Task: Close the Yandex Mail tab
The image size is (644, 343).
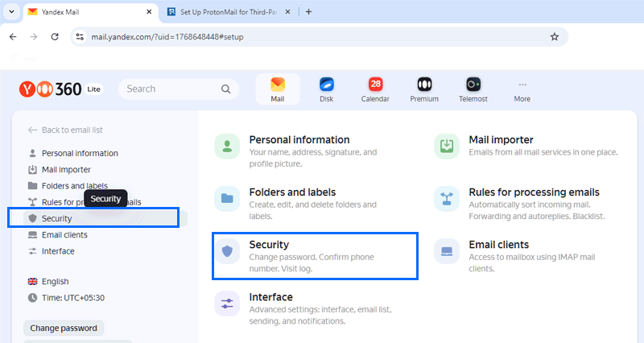Action: 149,12
